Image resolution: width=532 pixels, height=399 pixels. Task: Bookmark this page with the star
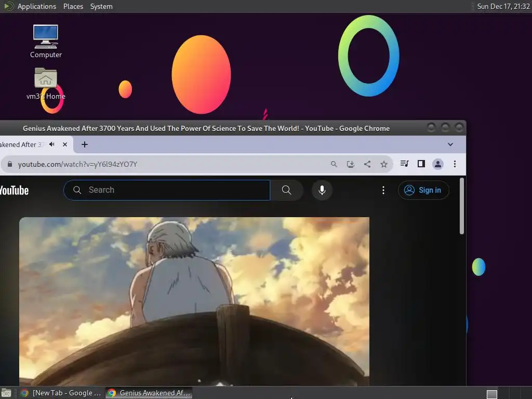point(384,164)
